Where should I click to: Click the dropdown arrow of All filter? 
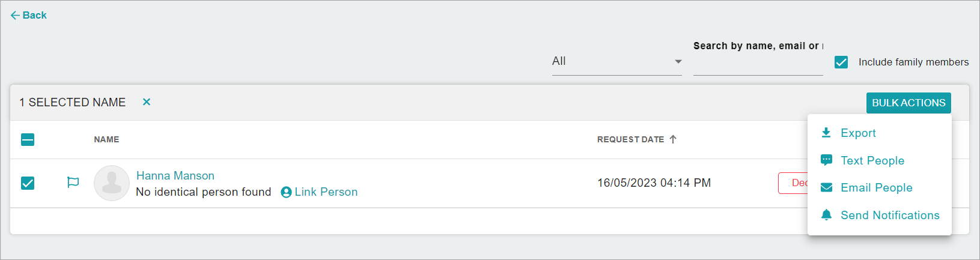click(x=678, y=62)
